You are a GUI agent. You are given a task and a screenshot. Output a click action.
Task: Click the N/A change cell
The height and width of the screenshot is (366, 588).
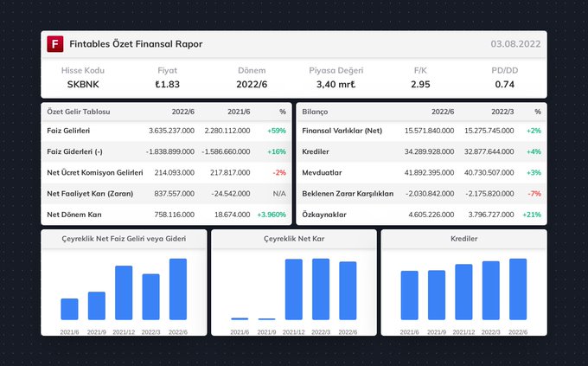click(279, 194)
